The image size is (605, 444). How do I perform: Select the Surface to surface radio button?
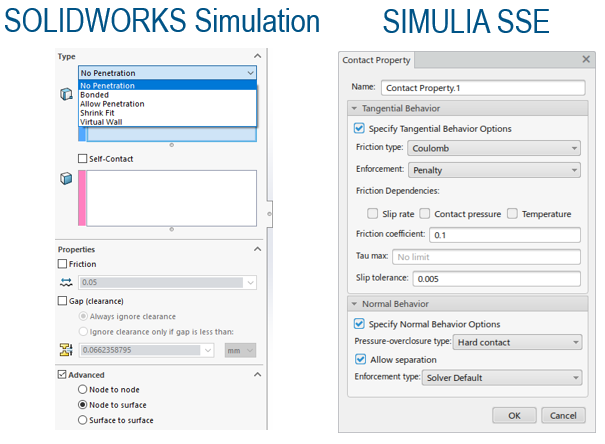(x=83, y=420)
